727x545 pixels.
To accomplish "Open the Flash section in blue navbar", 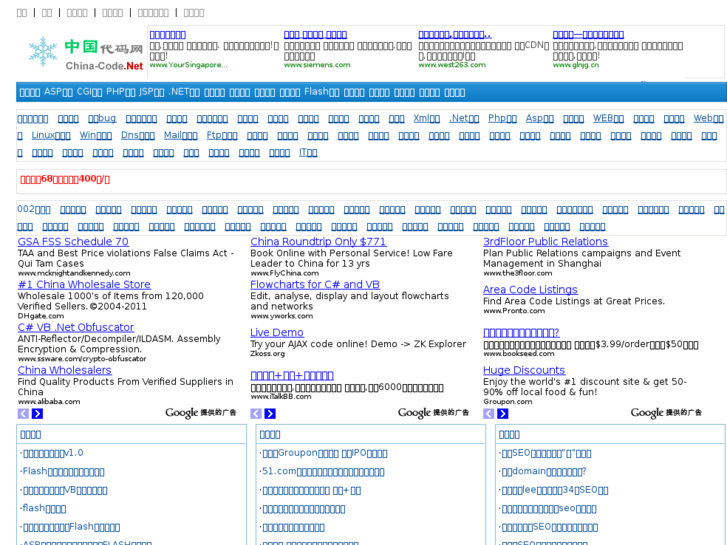I will point(322,92).
